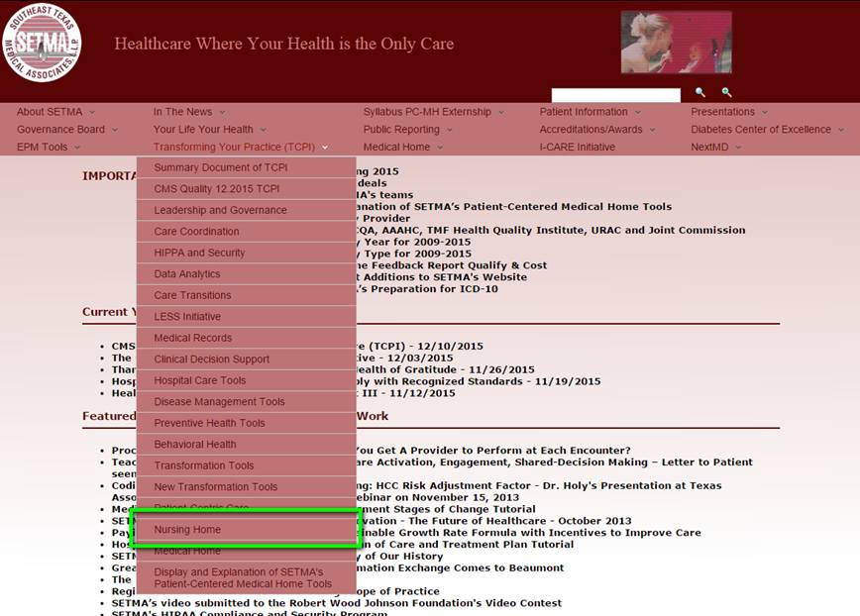Open the Recognized Standards 11/19/2015 link
The width and height of the screenshot is (860, 616).
pyautogui.click(x=479, y=381)
